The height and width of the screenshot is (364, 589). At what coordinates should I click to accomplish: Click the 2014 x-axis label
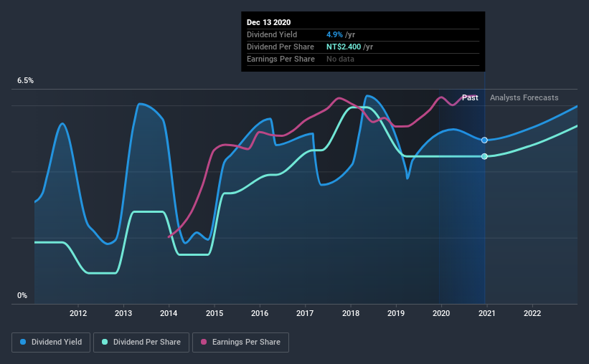coord(169,313)
